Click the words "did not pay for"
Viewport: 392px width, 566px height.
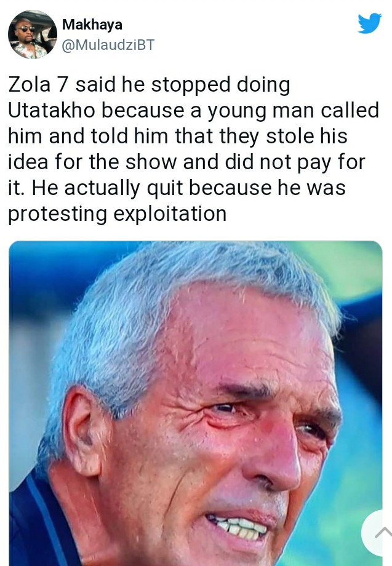pyautogui.click(x=295, y=162)
